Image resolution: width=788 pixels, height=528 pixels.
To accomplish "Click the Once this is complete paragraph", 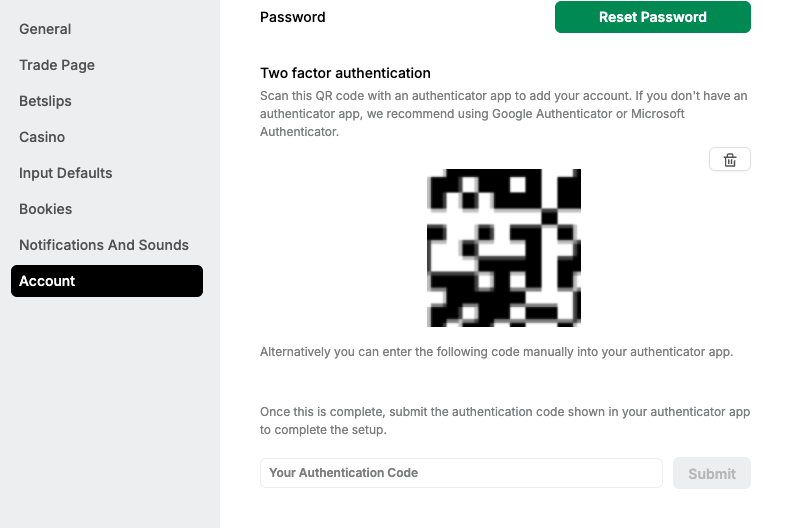I will [505, 421].
